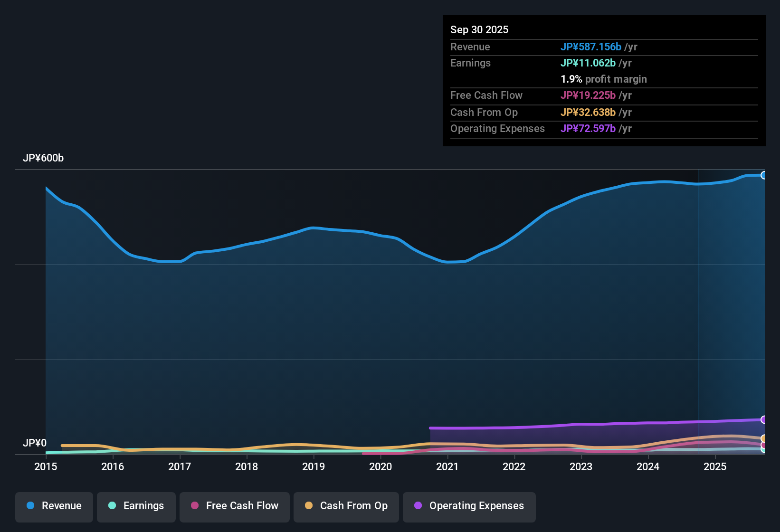The width and height of the screenshot is (780, 532).
Task: Click the JP¥587.156b Revenue value
Action: [x=591, y=47]
